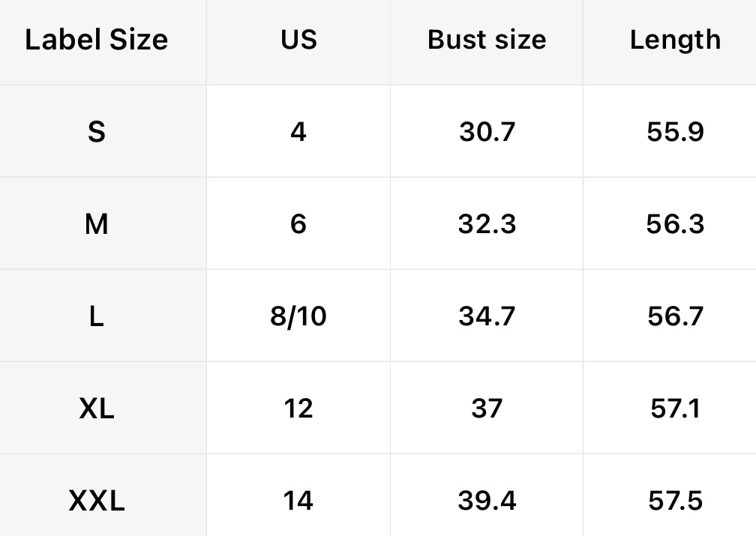Image resolution: width=756 pixels, height=536 pixels.
Task: Click length value 55.9
Action: (x=675, y=132)
